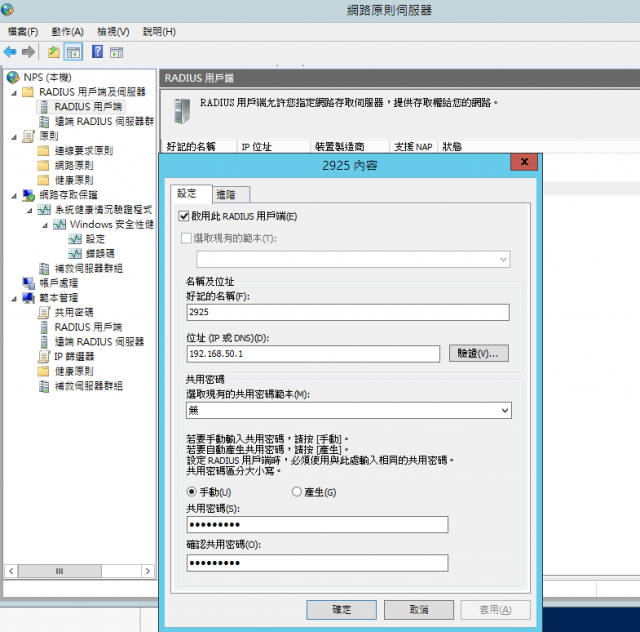Collapse the 範本管理 tree node arrow
This screenshot has height=632, width=640.
14,299
